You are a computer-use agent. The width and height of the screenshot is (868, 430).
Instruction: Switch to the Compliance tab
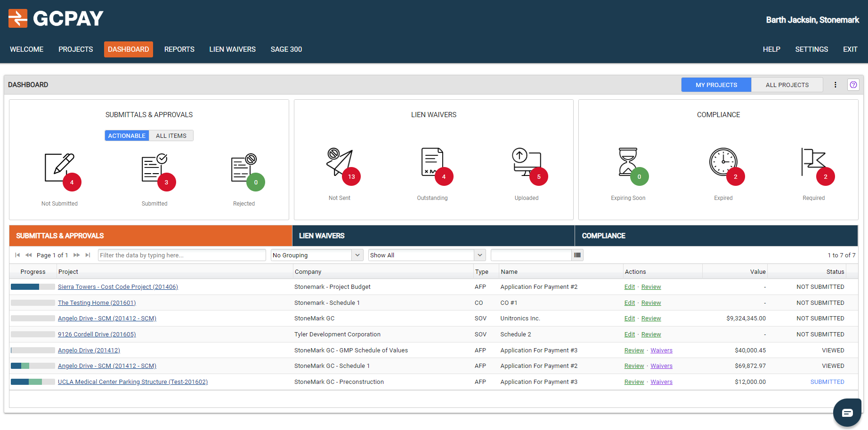603,236
